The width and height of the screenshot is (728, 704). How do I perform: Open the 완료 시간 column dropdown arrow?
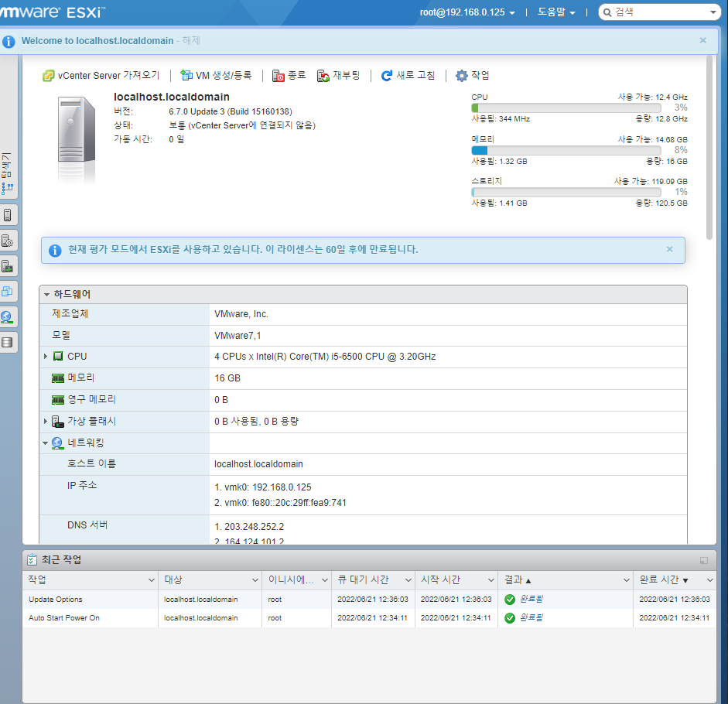[710, 580]
